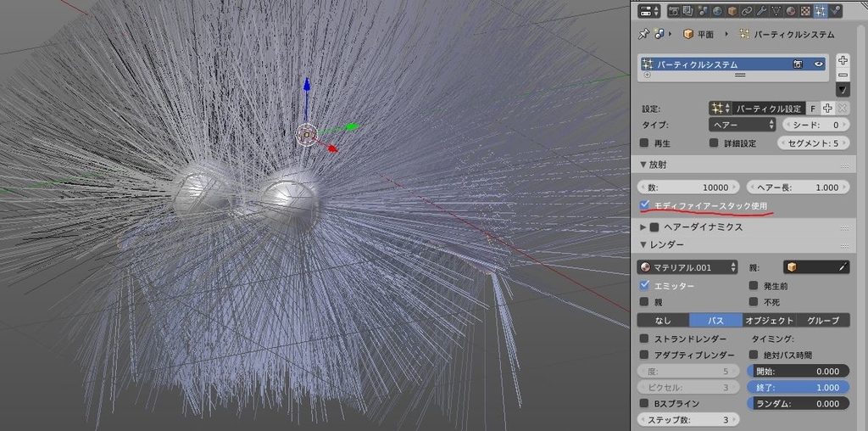
Task: Click the パーティクル設定 name field
Action: pos(768,109)
